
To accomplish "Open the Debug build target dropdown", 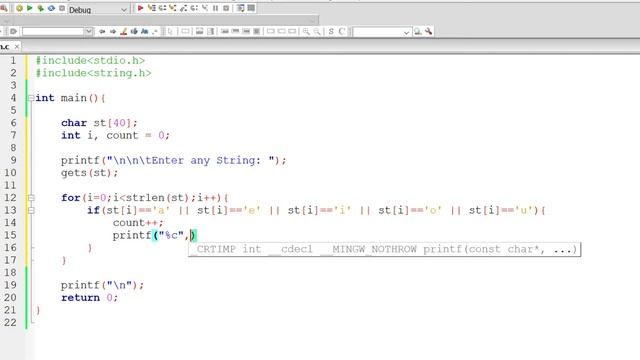I will point(98,9).
